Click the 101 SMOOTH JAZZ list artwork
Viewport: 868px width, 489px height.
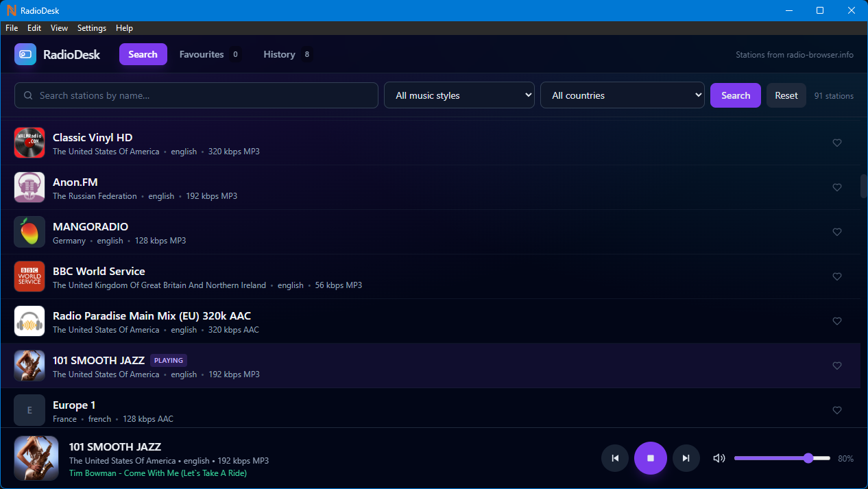click(x=29, y=366)
